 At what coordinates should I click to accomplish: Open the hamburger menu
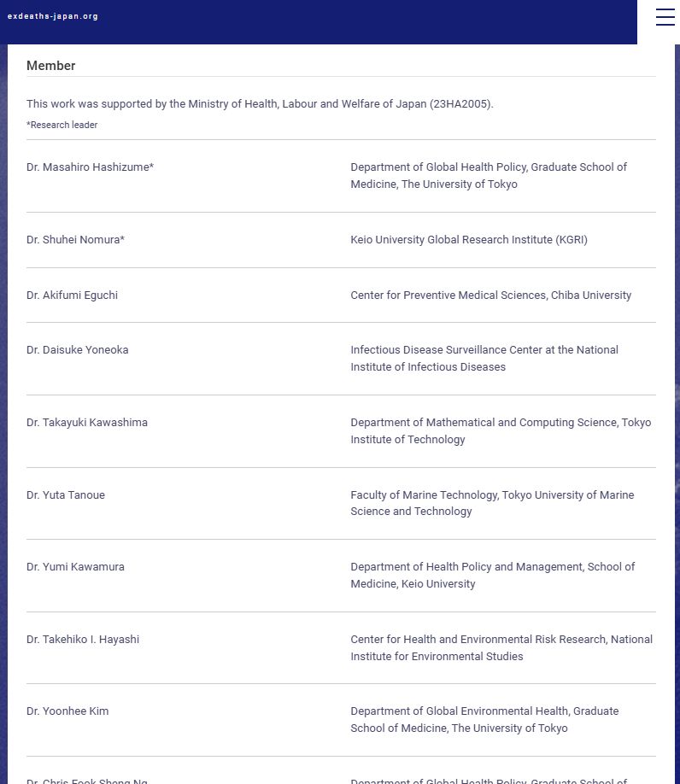(x=665, y=17)
